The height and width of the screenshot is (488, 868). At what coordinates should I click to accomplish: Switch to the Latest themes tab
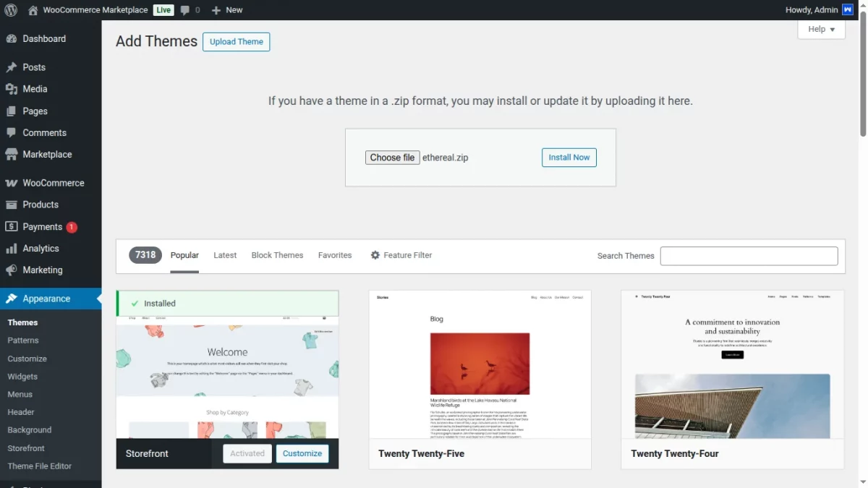225,255
